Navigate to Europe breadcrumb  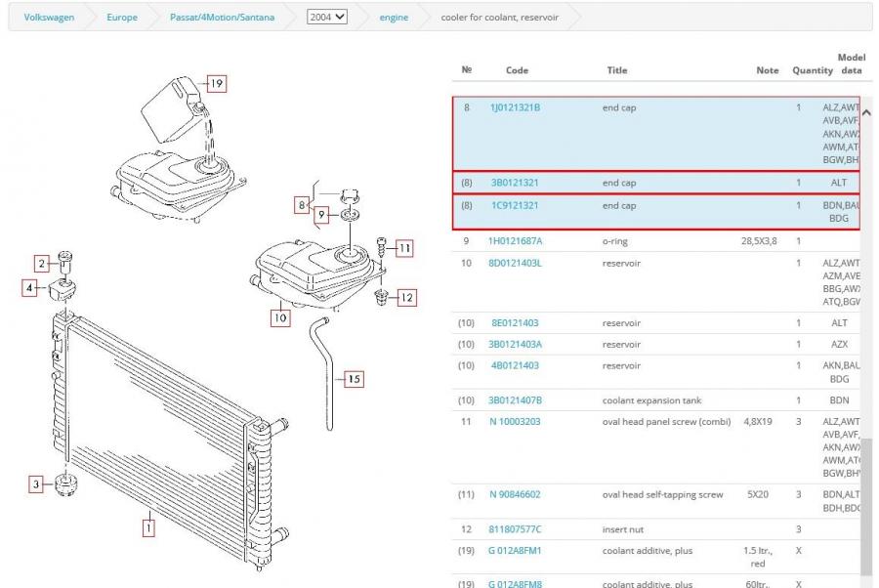(122, 18)
